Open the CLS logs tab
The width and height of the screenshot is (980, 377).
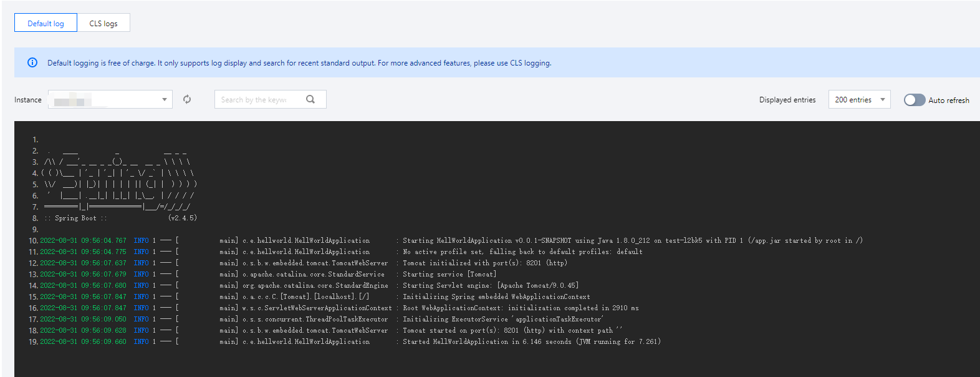click(103, 23)
